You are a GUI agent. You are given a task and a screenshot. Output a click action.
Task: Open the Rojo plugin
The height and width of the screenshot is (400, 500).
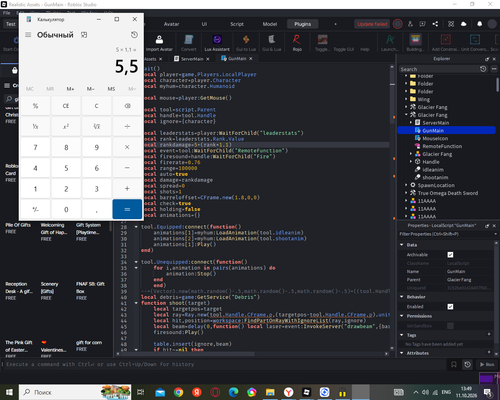pyautogui.click(x=297, y=43)
